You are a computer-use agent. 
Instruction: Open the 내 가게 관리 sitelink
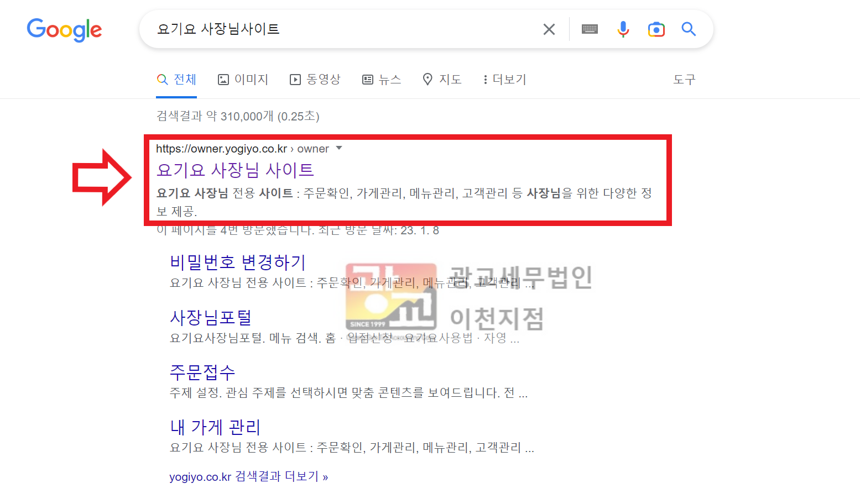[215, 427]
